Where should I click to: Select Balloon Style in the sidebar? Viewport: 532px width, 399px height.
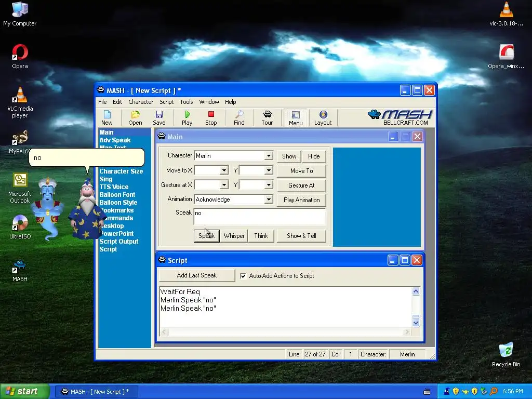118,203
